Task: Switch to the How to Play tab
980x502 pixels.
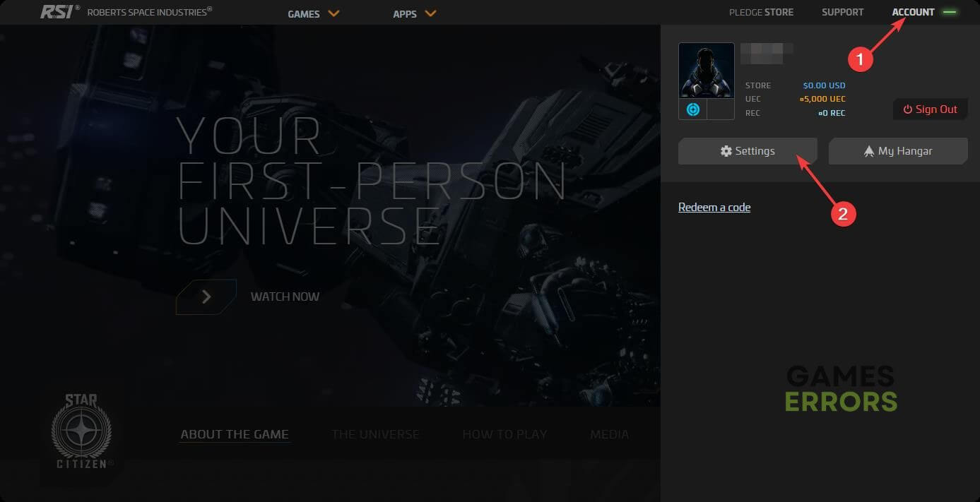Action: tap(504, 434)
